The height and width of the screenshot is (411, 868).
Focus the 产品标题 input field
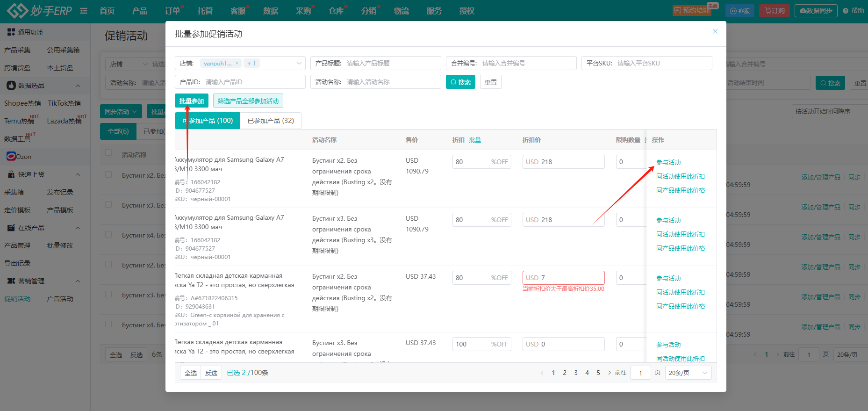tap(376, 63)
